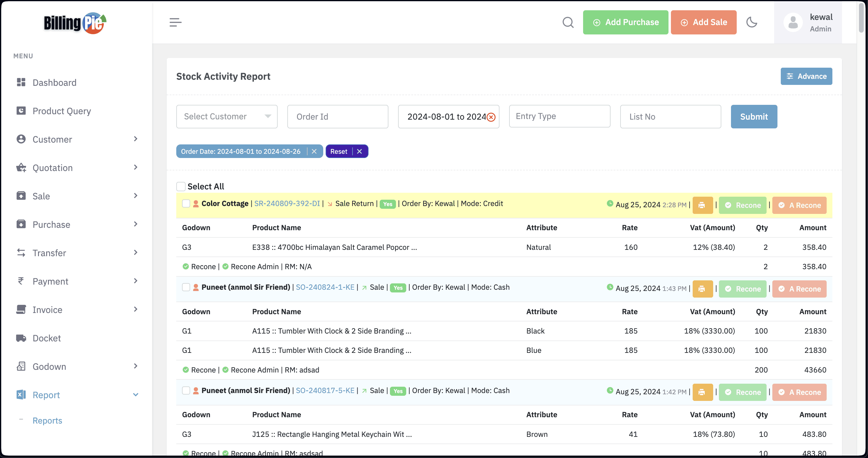Click the Add Sale button
Screen dimensions: 868x458
click(703, 22)
